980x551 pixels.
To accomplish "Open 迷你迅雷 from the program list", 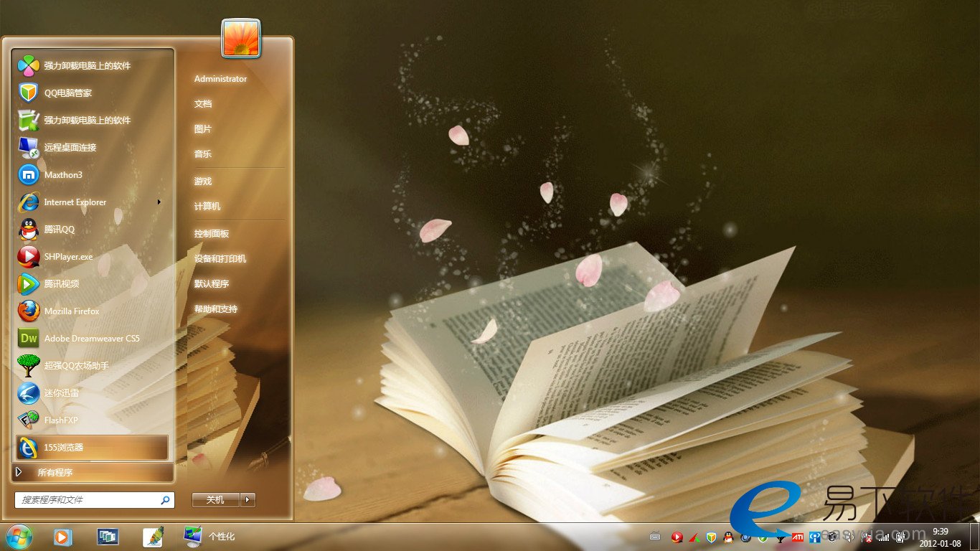I will click(x=93, y=392).
